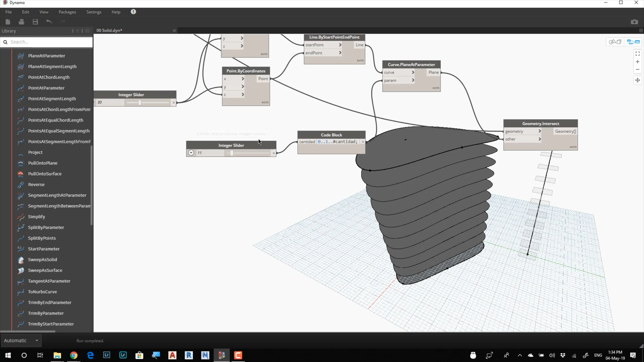Toggle library layout view icon

click(87, 31)
